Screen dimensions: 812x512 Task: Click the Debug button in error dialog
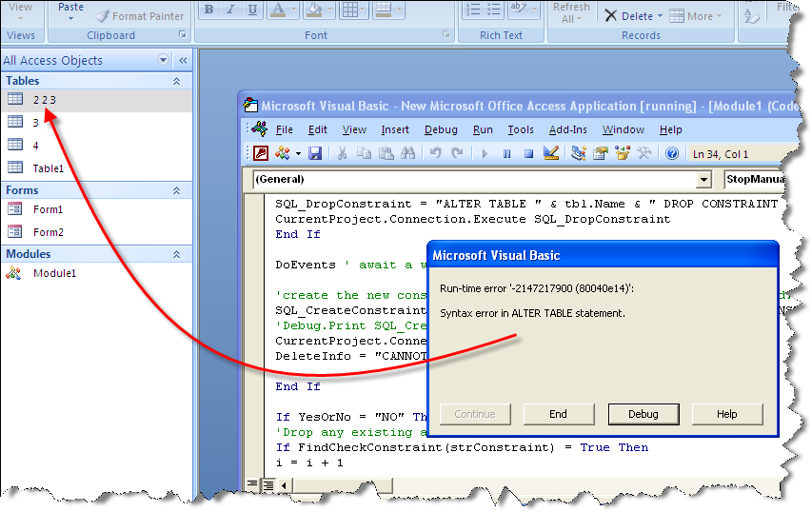click(644, 414)
